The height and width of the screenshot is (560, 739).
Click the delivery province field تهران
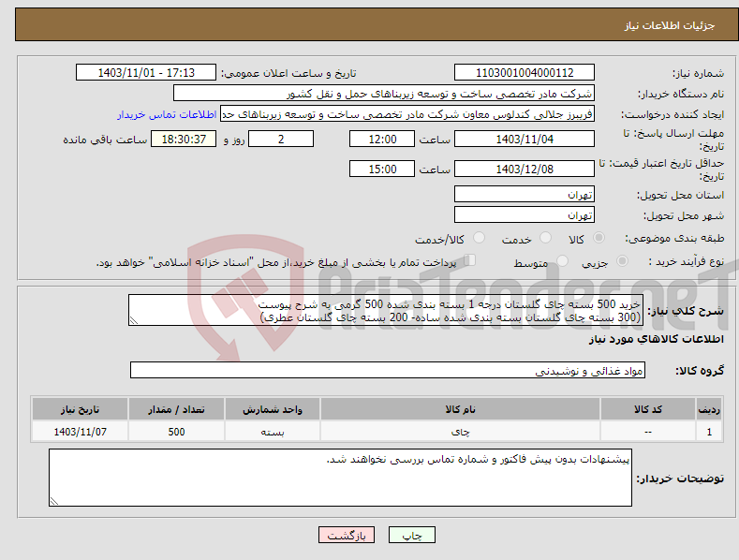[x=525, y=194]
